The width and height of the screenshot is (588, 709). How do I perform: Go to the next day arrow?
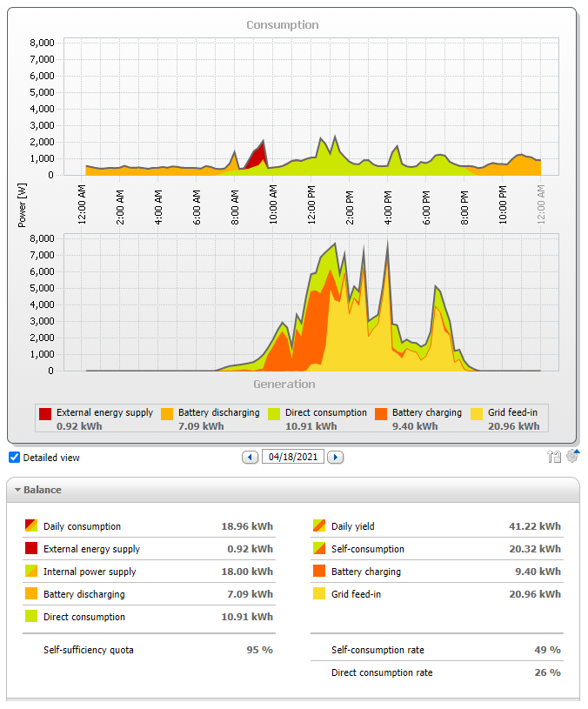[335, 457]
